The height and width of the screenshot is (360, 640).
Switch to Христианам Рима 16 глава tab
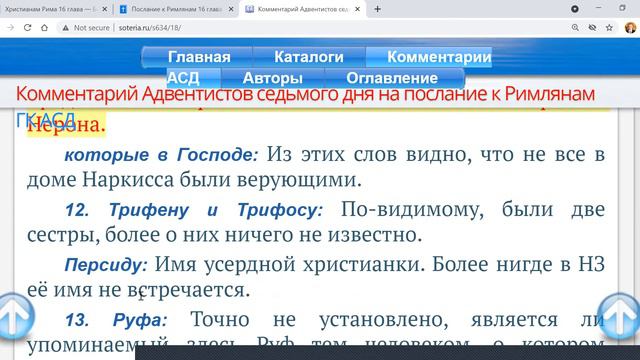51,9
